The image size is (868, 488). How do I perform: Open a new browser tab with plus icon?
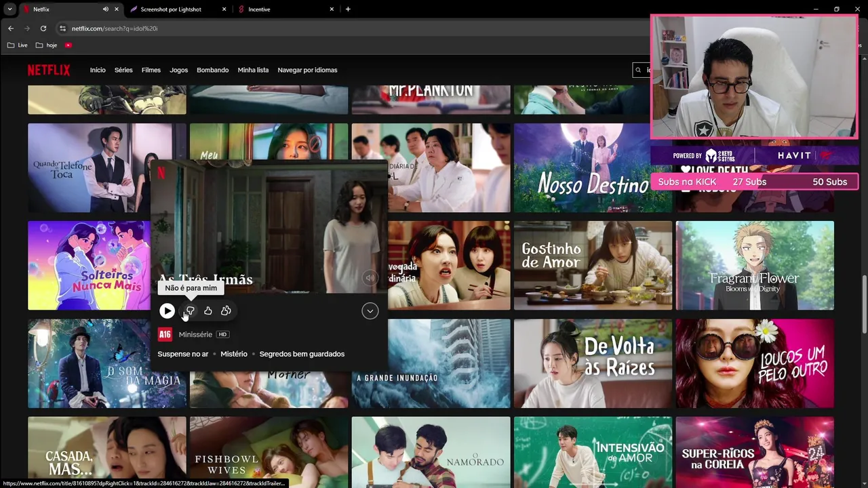coord(348,9)
